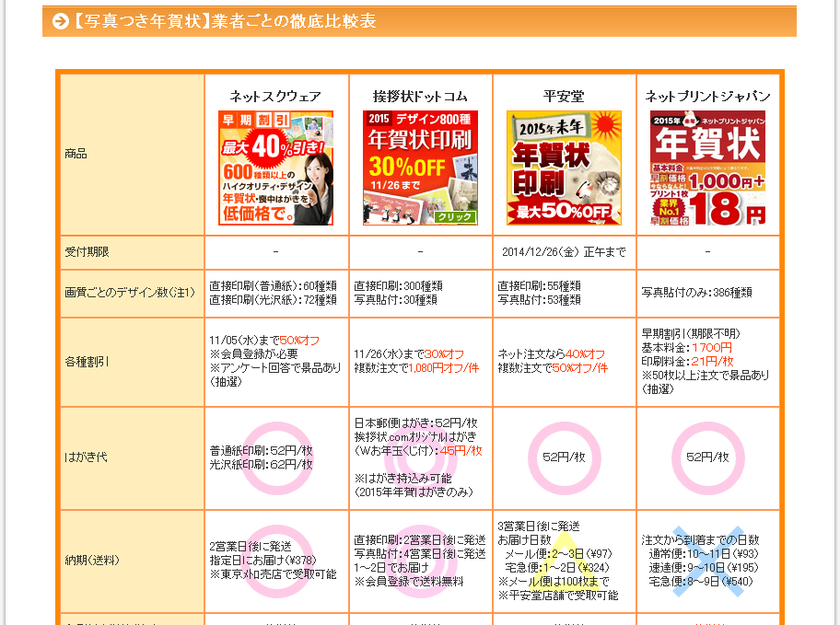Click 写真貼付:30種類 text
The height and width of the screenshot is (625, 840).
pyautogui.click(x=395, y=300)
